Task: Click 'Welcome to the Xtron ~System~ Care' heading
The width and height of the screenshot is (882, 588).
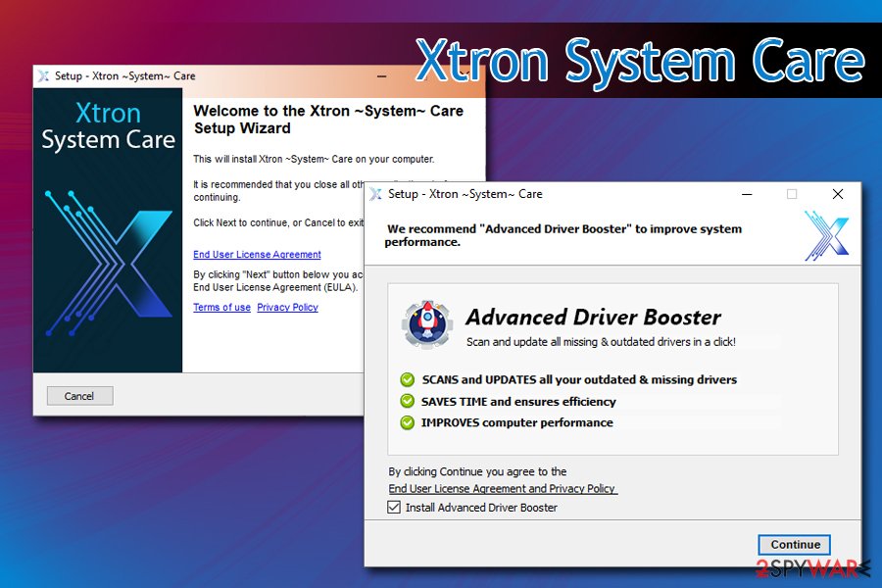Action: (328, 120)
